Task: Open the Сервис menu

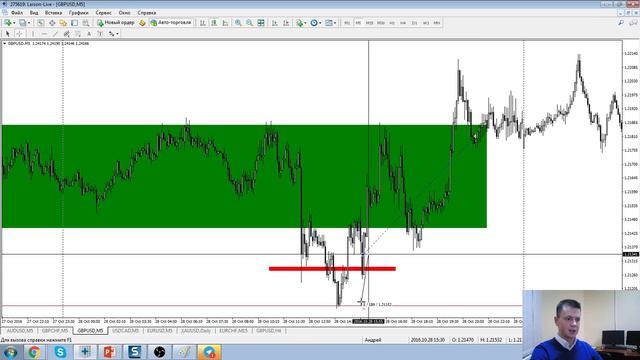Action: point(103,13)
